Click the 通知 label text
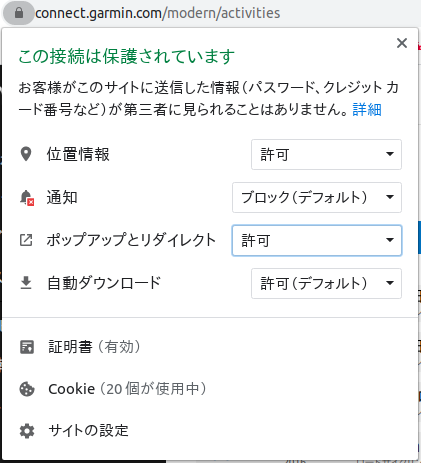Image resolution: width=421 pixels, height=463 pixels. 62,197
